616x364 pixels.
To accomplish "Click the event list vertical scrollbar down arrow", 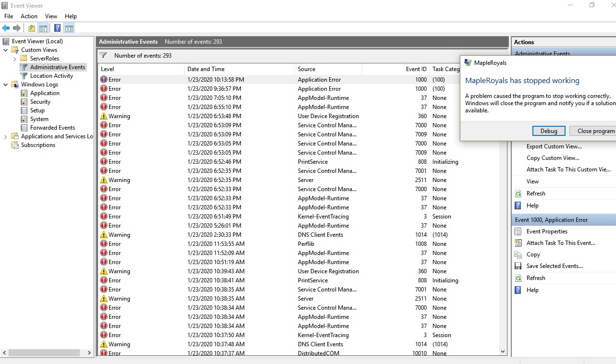I will pos(503,352).
